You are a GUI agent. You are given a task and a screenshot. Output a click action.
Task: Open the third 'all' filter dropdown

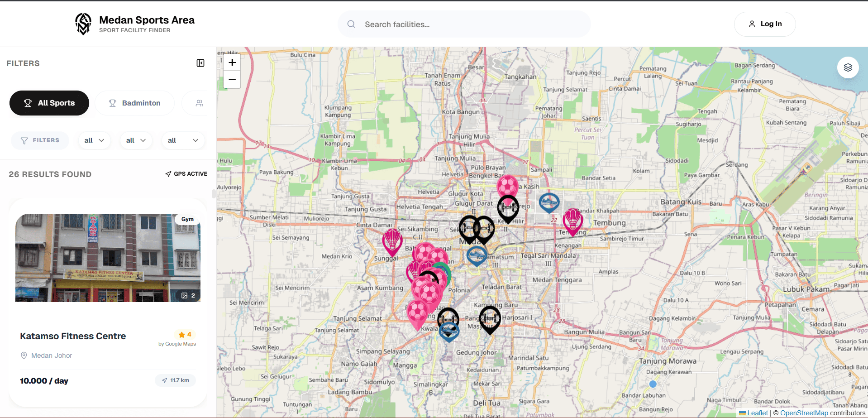[183, 140]
